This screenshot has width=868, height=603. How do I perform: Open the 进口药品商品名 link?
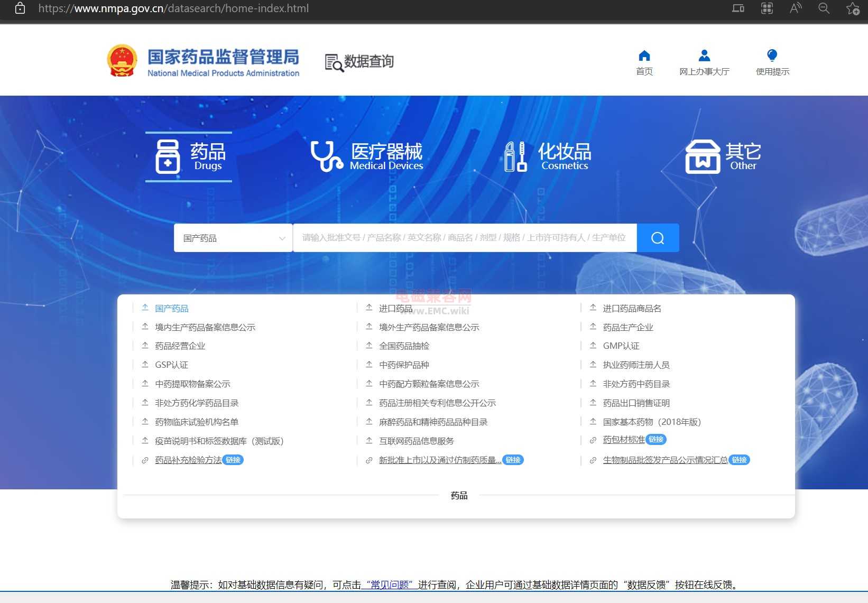point(632,308)
